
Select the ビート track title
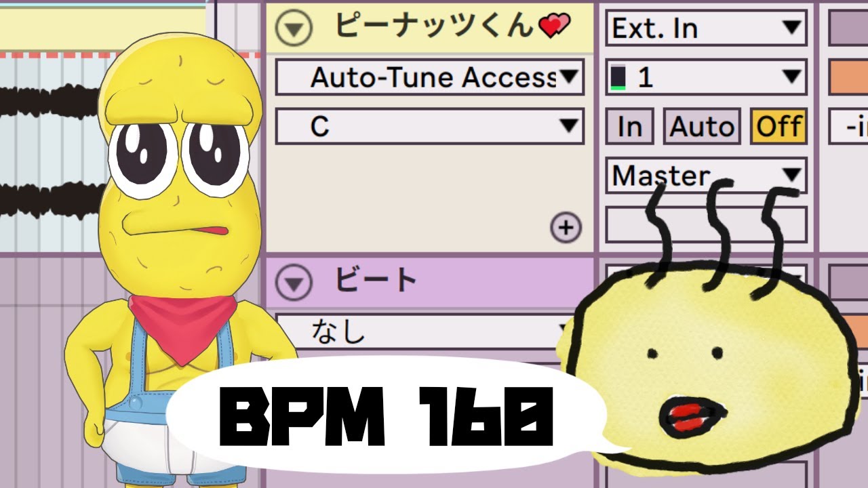(376, 279)
